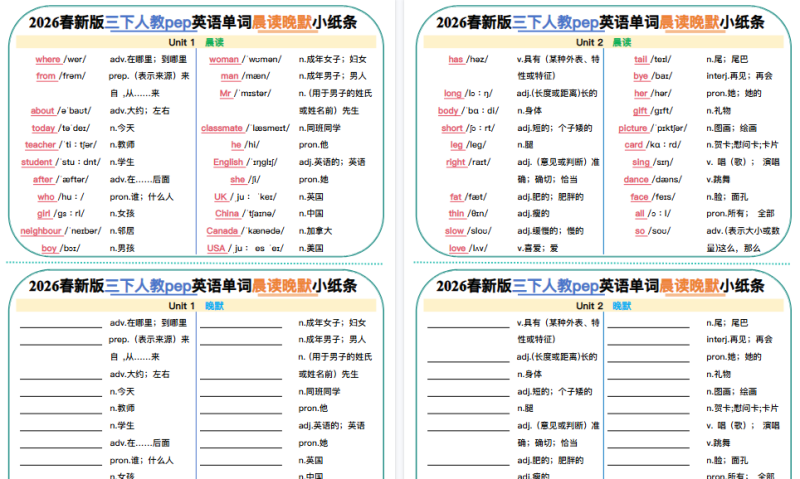
Task: Select the word "gift"
Action: click(x=640, y=111)
